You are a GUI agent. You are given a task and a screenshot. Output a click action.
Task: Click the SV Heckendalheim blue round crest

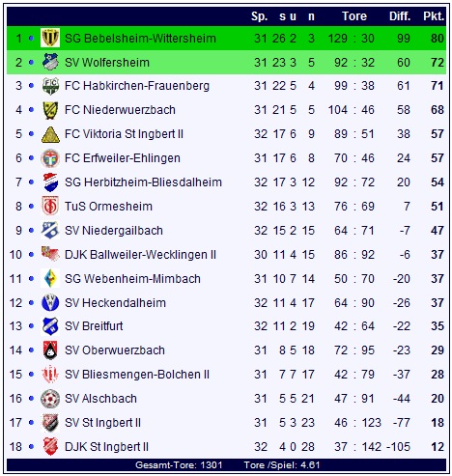click(x=50, y=302)
